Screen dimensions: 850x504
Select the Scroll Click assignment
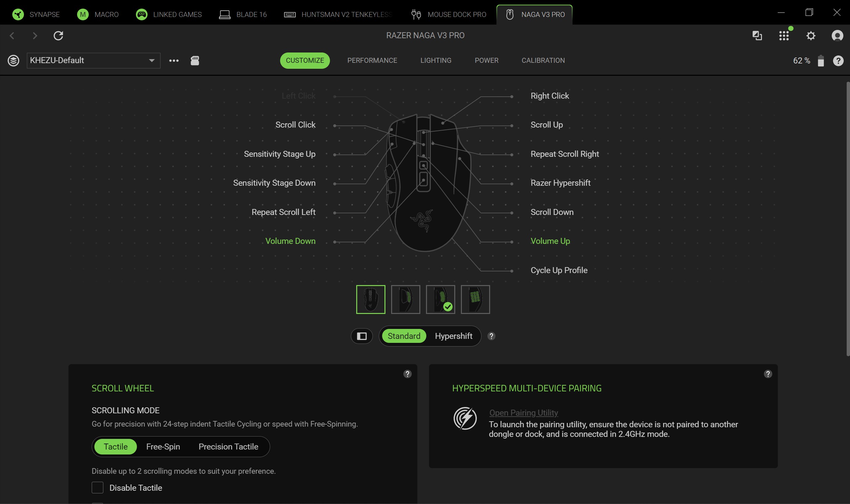(295, 125)
